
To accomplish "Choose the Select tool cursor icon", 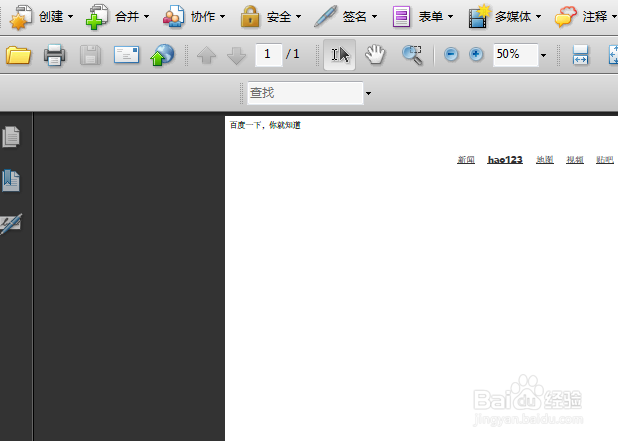I will click(339, 55).
